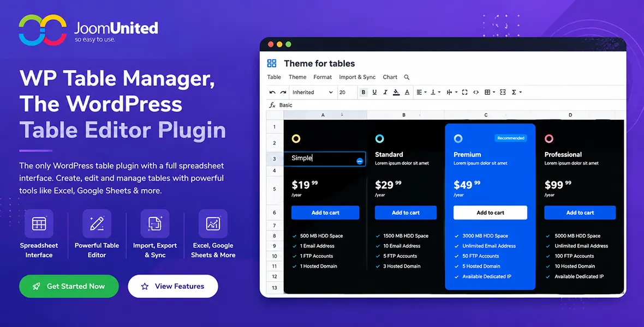The height and width of the screenshot is (327, 644).
Task: Click the grid icon beside Theme for tables
Action: 272,63
